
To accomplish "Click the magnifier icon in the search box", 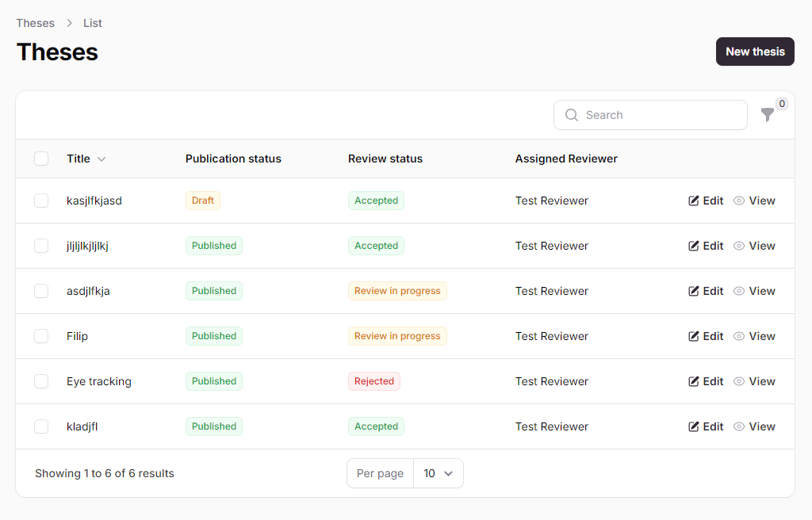I will [x=572, y=115].
